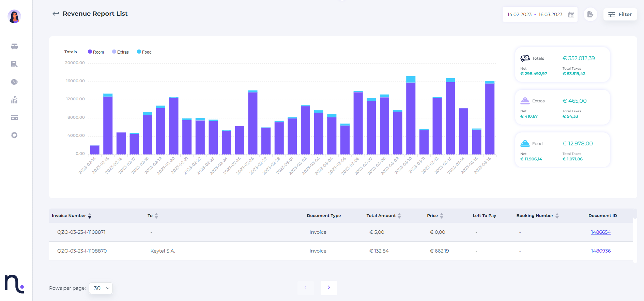Sort table by Invoice Number
Screen dimensions: 644x301
90,216
